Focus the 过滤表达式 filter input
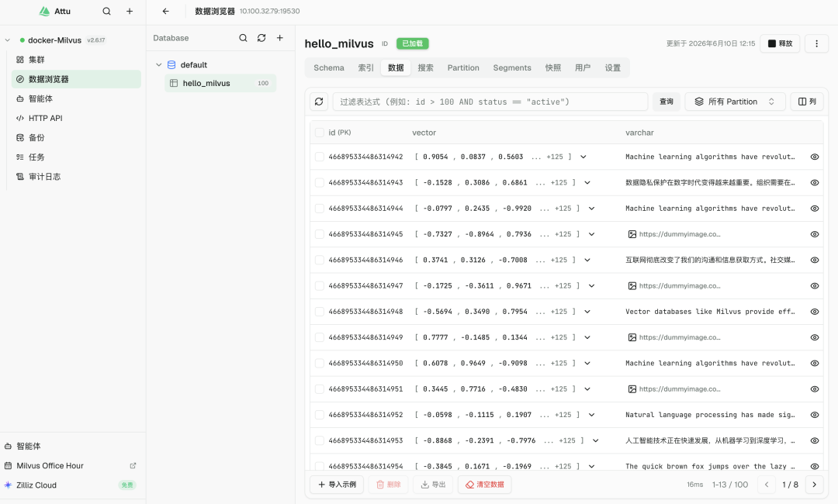This screenshot has height=504, width=838. tap(490, 102)
